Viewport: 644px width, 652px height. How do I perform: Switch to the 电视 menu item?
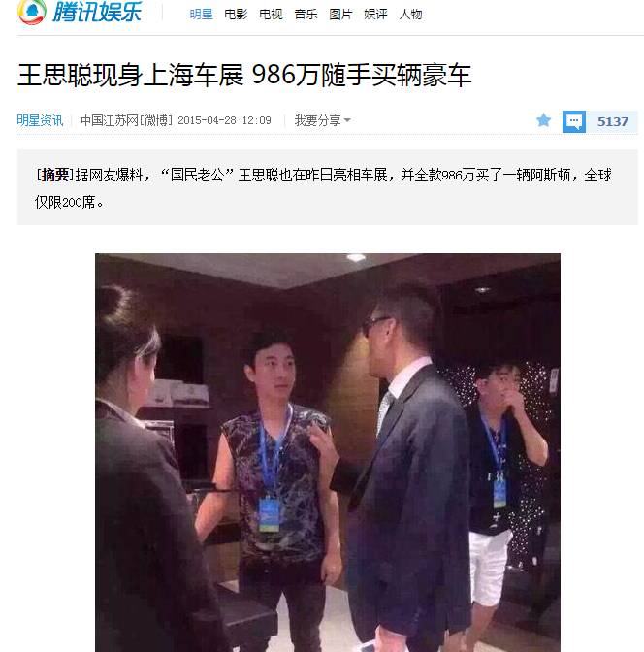(x=271, y=15)
